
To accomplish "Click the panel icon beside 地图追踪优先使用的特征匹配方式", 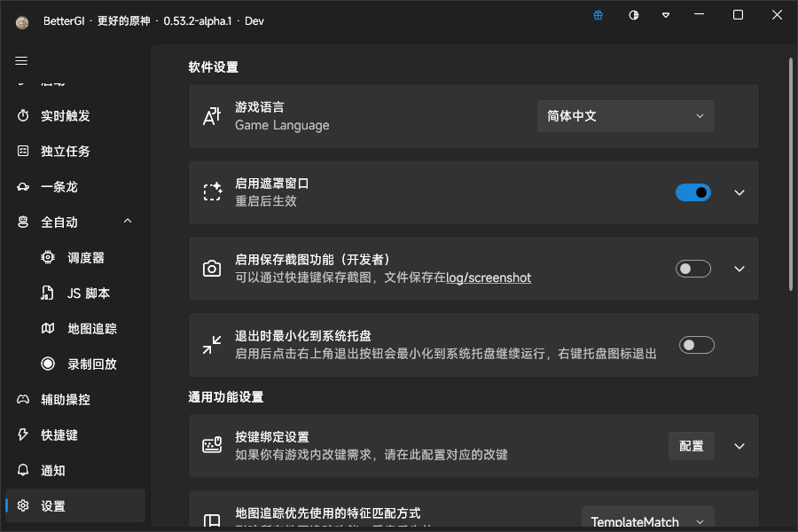I will tap(212, 520).
